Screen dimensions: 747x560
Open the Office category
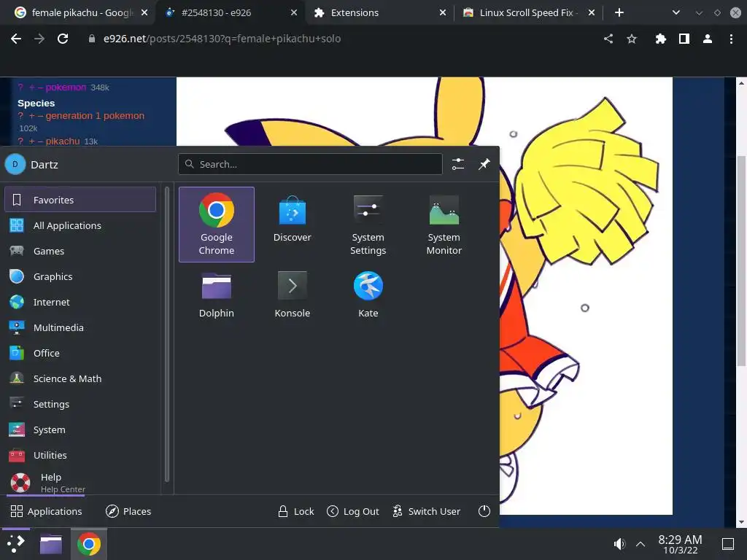[80, 353]
